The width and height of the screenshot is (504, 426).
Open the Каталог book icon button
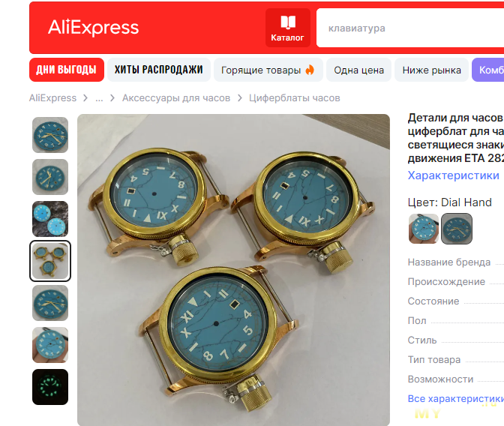click(288, 28)
